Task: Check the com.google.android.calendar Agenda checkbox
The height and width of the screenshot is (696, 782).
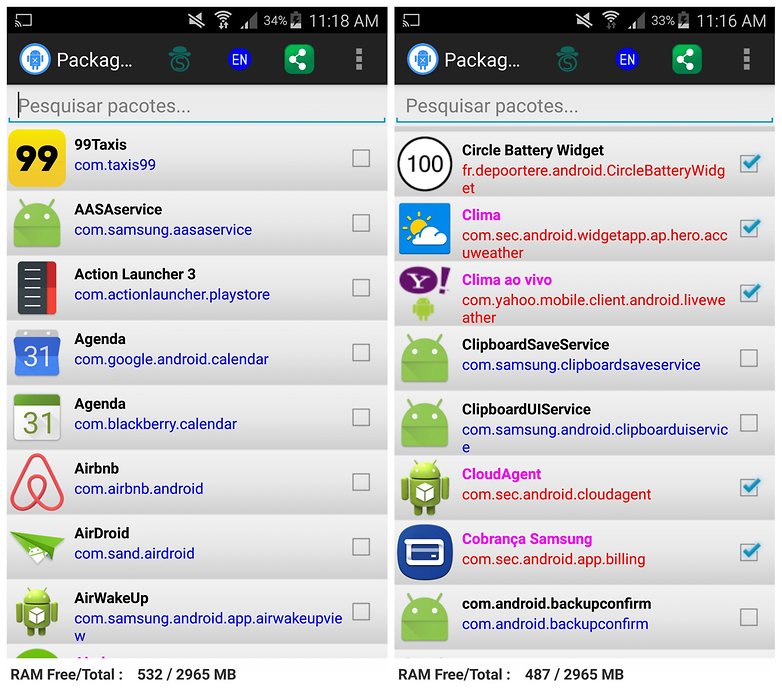Action: (x=361, y=352)
